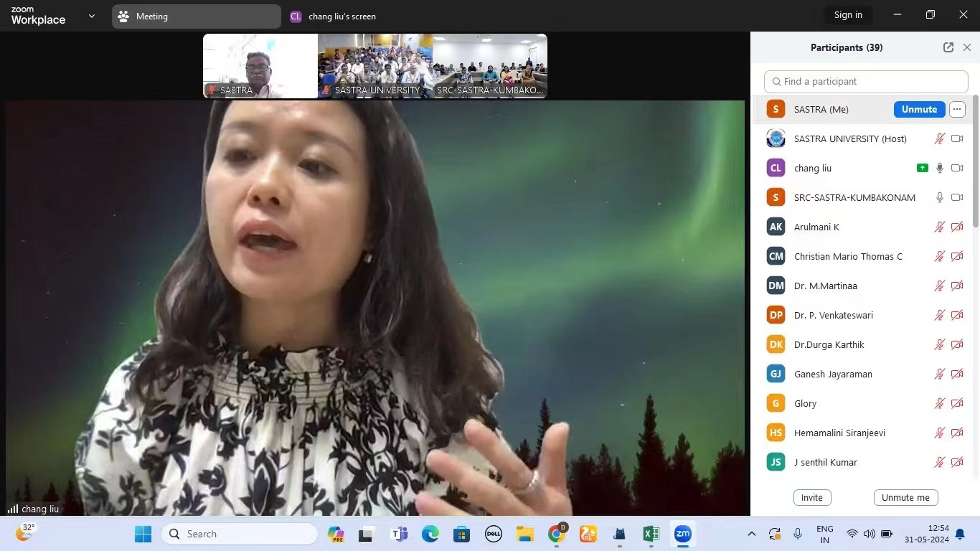
Task: Open more options for SASTRA (Me)
Action: pyautogui.click(x=957, y=109)
